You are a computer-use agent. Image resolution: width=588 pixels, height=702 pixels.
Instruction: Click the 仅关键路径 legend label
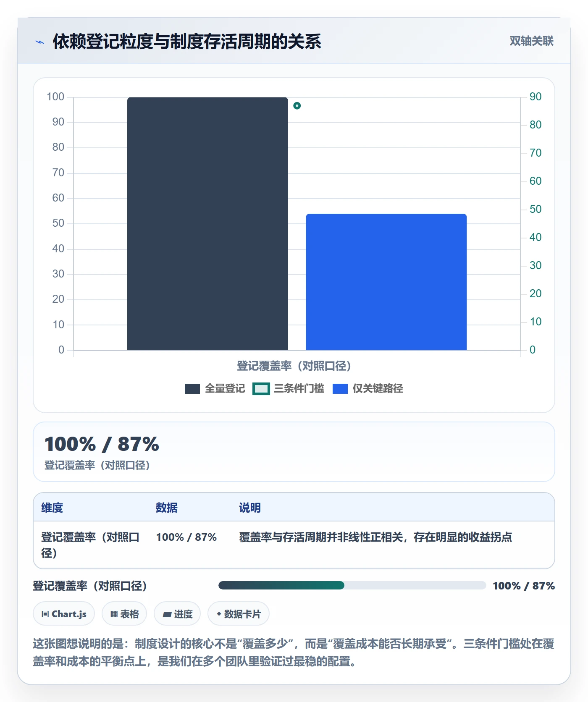tap(378, 389)
